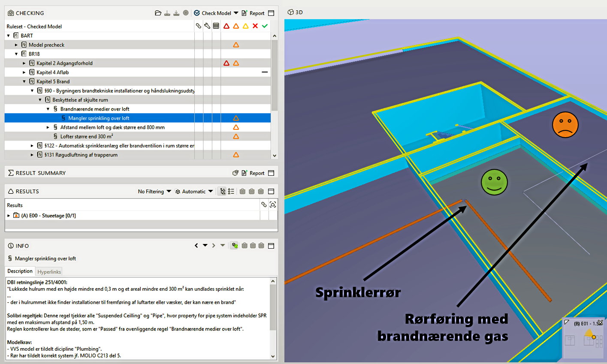The width and height of the screenshot is (607, 364).
Task: Click orange triangle on Model precheck row
Action: (236, 45)
